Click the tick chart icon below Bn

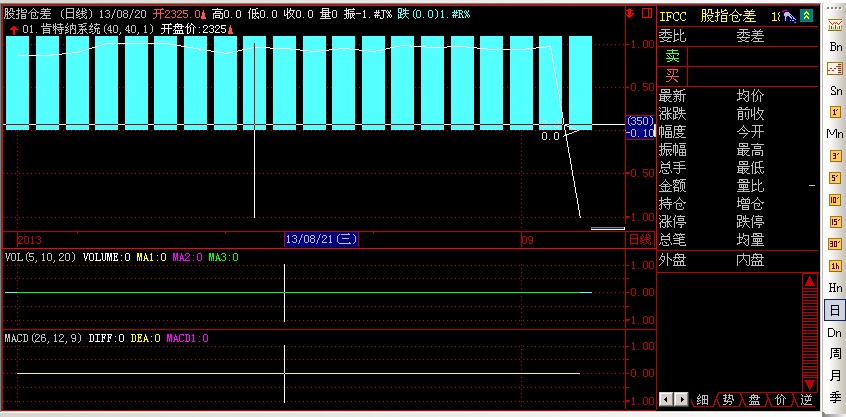coord(834,69)
